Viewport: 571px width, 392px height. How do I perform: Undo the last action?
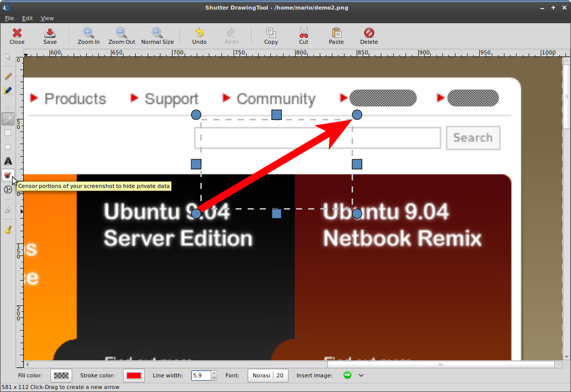(x=199, y=36)
